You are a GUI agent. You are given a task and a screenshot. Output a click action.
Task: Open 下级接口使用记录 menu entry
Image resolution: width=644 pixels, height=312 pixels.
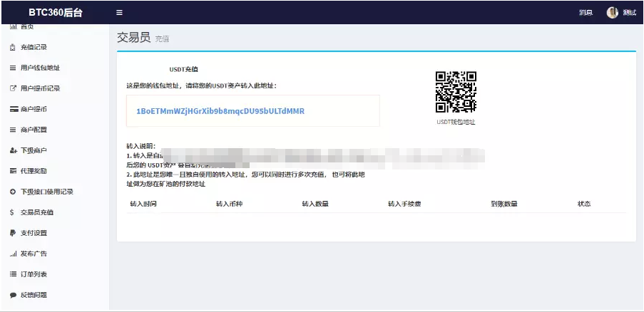46,192
